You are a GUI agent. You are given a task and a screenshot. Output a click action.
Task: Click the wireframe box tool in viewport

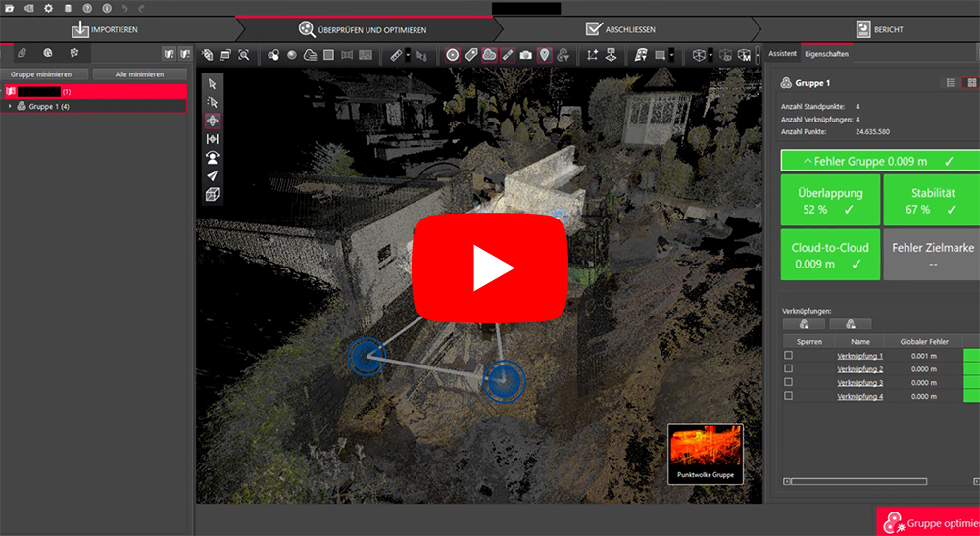pos(212,195)
